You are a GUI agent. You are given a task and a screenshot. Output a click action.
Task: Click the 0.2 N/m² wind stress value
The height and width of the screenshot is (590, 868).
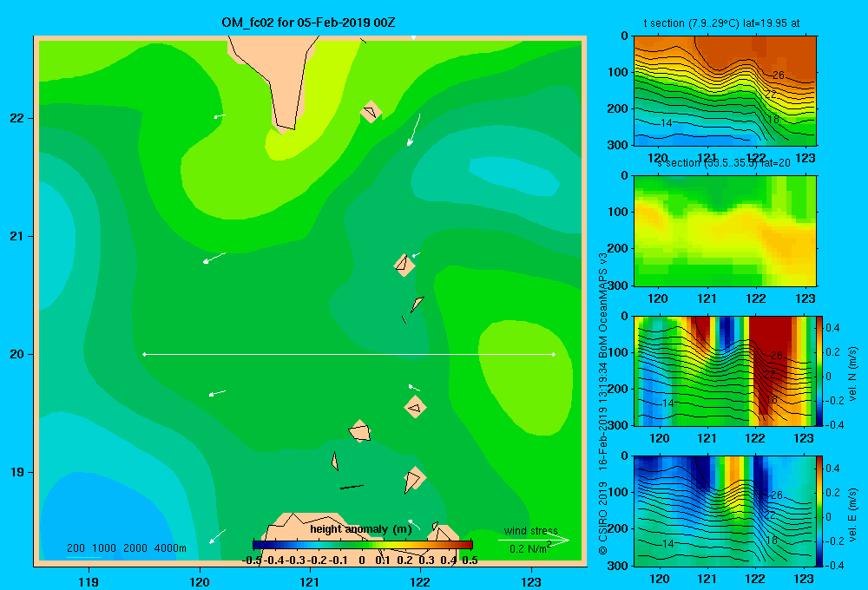pos(530,548)
